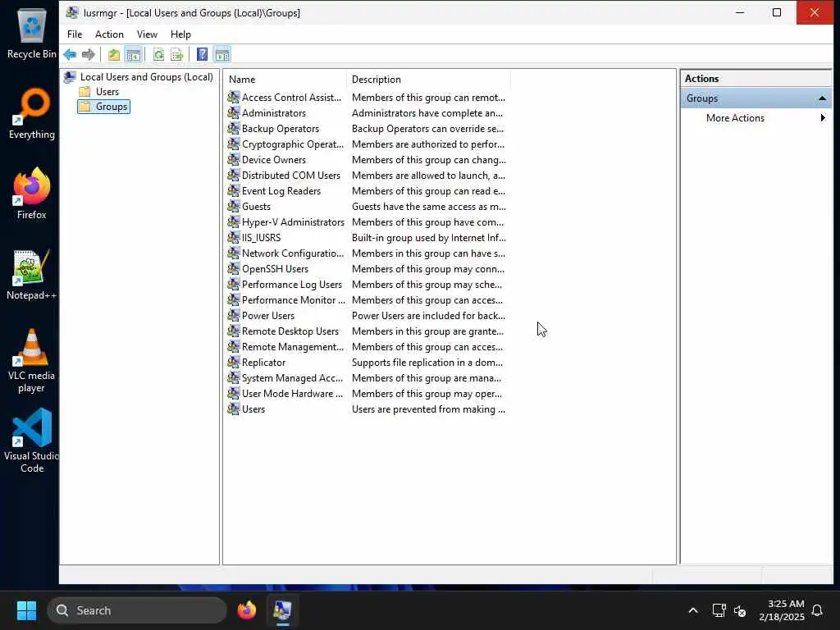Open help with the blue question icon

click(202, 54)
